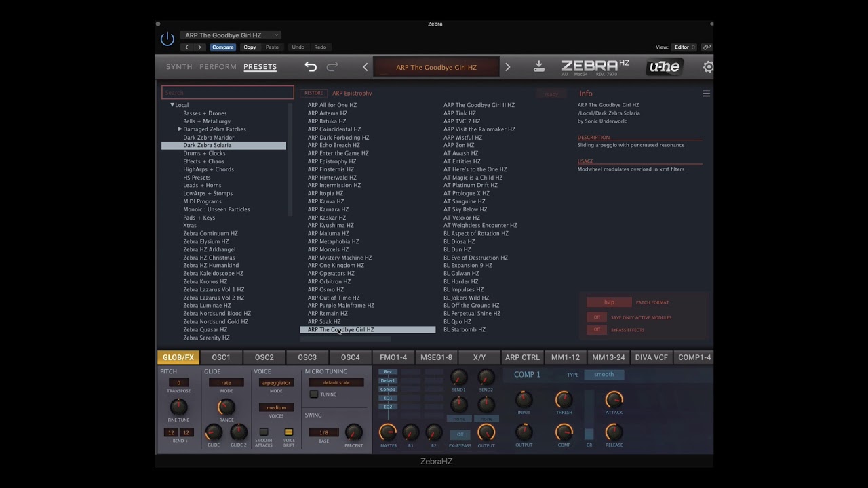Toggle the plugin power bypass icon
This screenshot has width=868, height=488.
coord(167,39)
